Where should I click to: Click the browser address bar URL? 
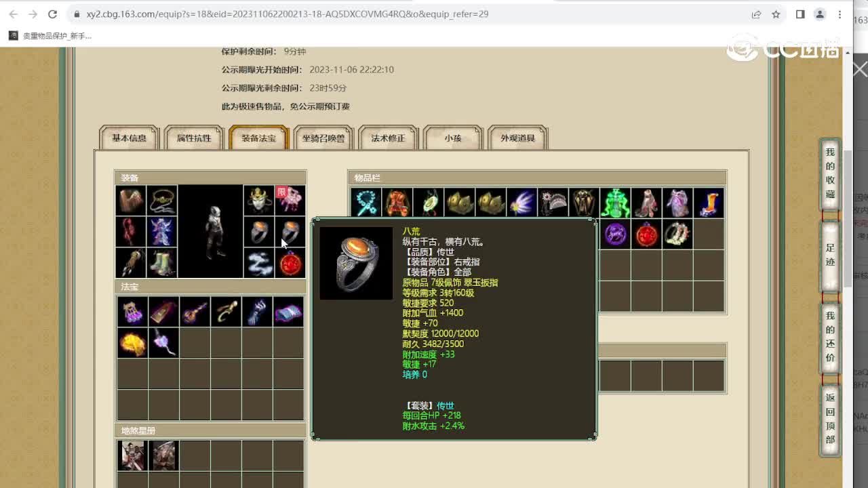(288, 14)
